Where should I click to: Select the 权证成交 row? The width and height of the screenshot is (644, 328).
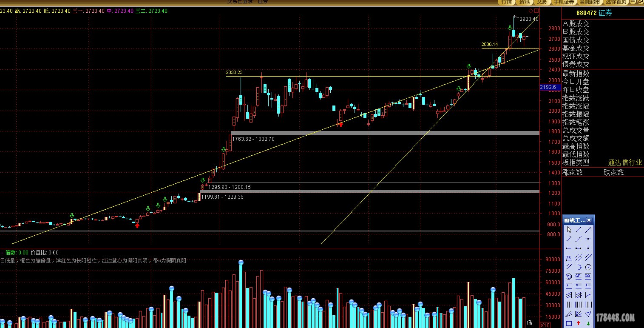point(576,56)
